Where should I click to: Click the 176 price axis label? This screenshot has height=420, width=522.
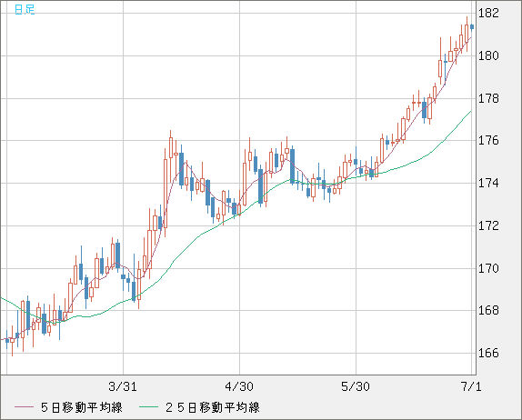(488, 140)
